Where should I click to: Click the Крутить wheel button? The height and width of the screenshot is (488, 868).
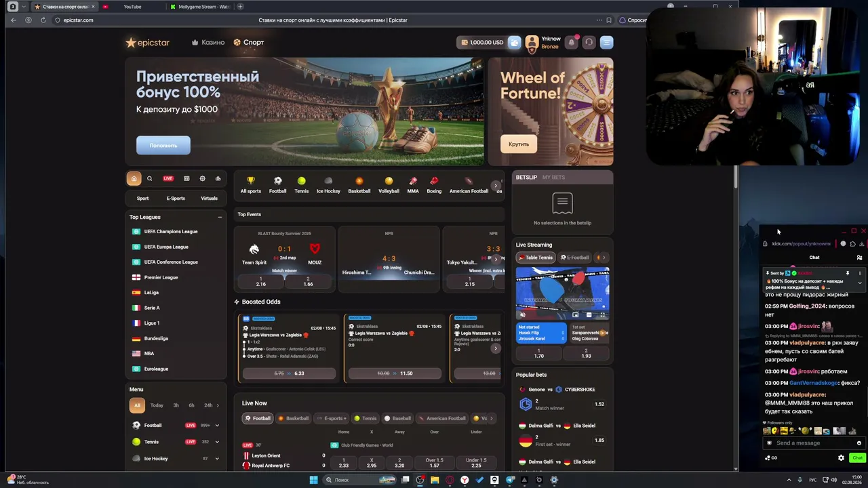coord(519,144)
